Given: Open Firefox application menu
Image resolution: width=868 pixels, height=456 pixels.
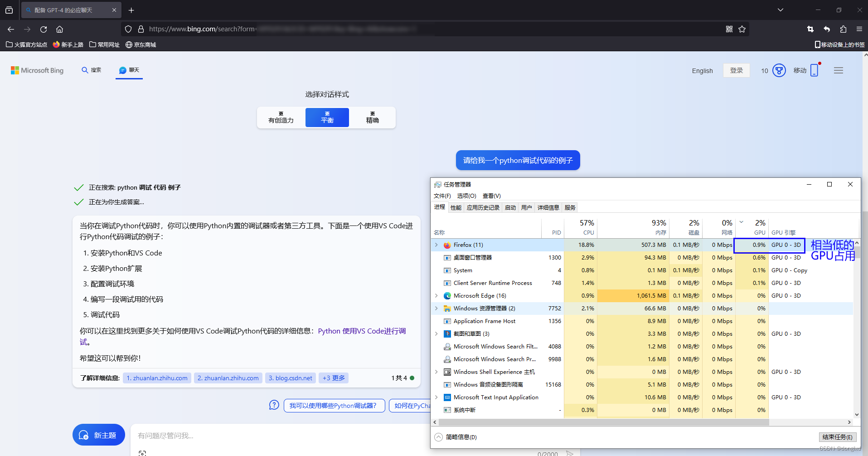Looking at the screenshot, I should [x=859, y=29].
